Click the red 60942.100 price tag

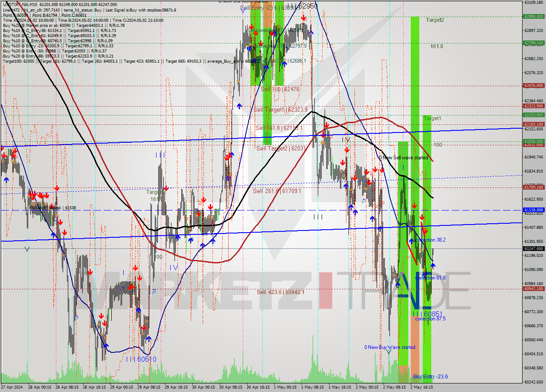point(533,289)
